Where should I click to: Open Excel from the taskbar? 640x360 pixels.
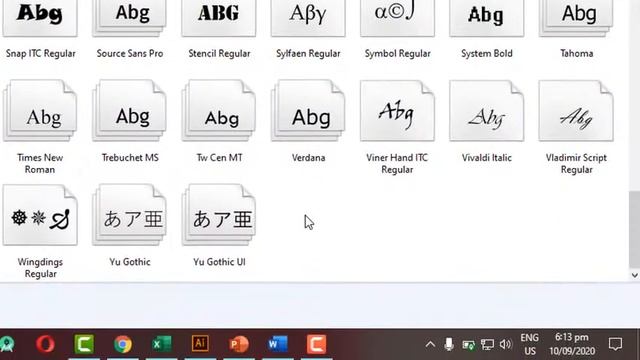point(162,344)
